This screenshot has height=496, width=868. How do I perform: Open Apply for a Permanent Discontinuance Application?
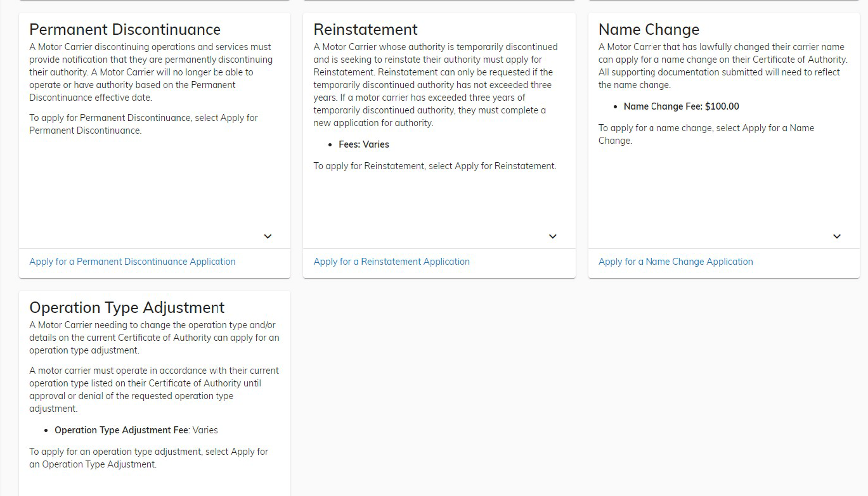pos(133,262)
